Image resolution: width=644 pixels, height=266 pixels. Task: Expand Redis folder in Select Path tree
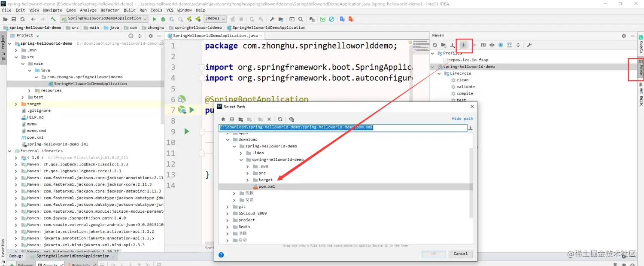pos(228,227)
